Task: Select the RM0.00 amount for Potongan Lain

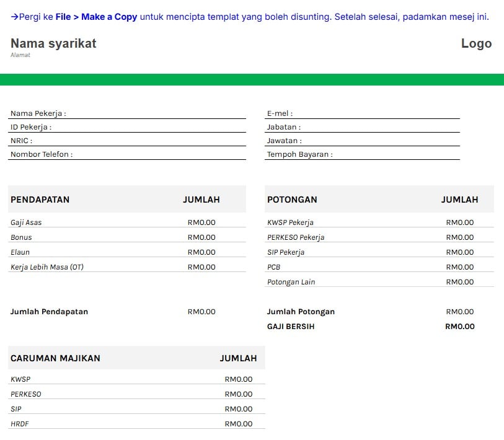Action: pyautogui.click(x=460, y=282)
